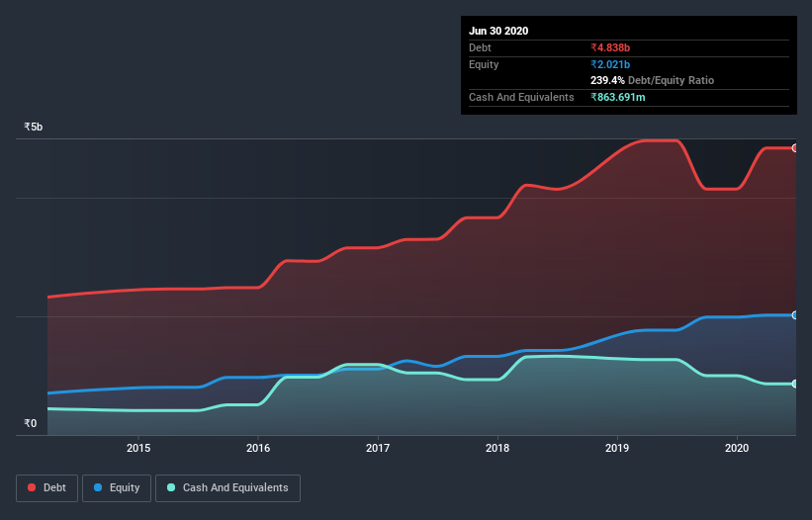The width and height of the screenshot is (812, 520).
Task: Click the red Debt endpoint marker
Action: click(x=795, y=148)
